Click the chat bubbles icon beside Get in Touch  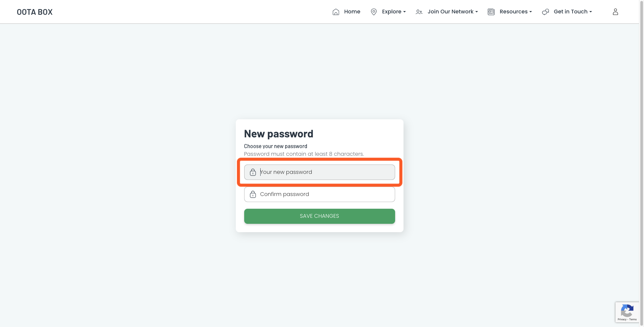point(545,12)
